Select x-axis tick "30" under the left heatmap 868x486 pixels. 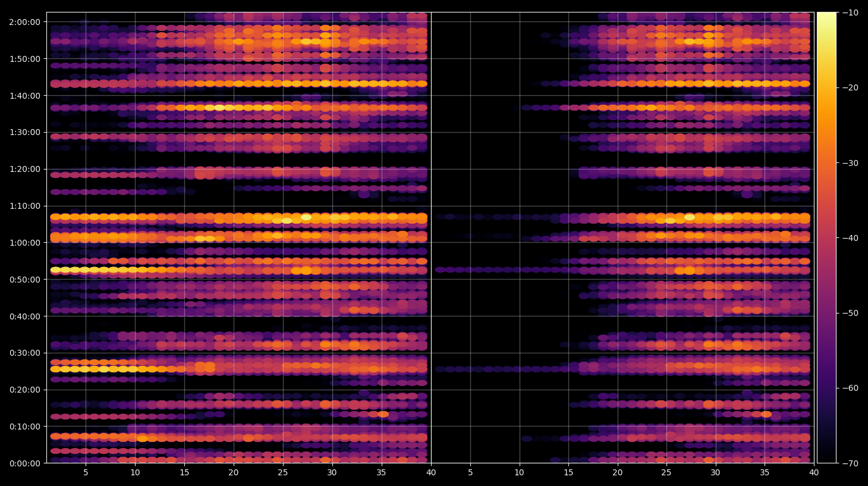[332, 473]
